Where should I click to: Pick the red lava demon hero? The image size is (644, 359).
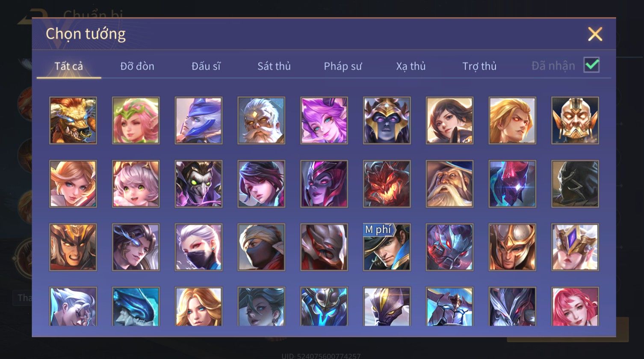coord(387,184)
